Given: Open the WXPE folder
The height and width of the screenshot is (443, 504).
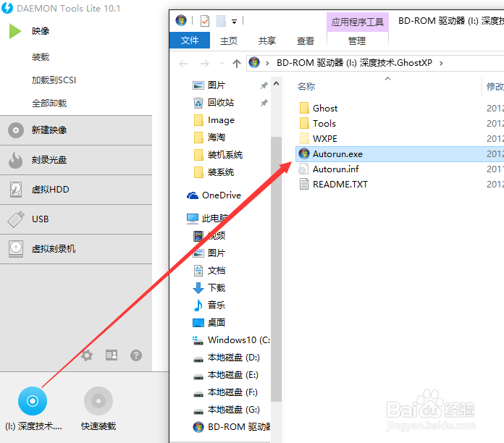Looking at the screenshot, I should 318,138.
